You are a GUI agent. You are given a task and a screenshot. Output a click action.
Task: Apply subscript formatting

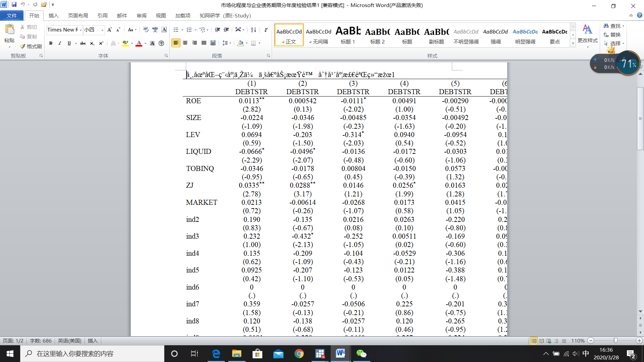92,43
